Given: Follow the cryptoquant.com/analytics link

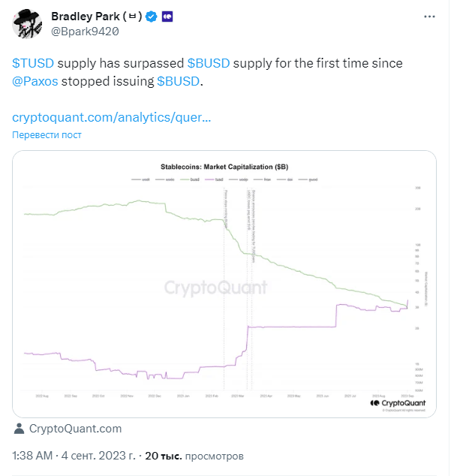Looking at the screenshot, I should 111,117.
